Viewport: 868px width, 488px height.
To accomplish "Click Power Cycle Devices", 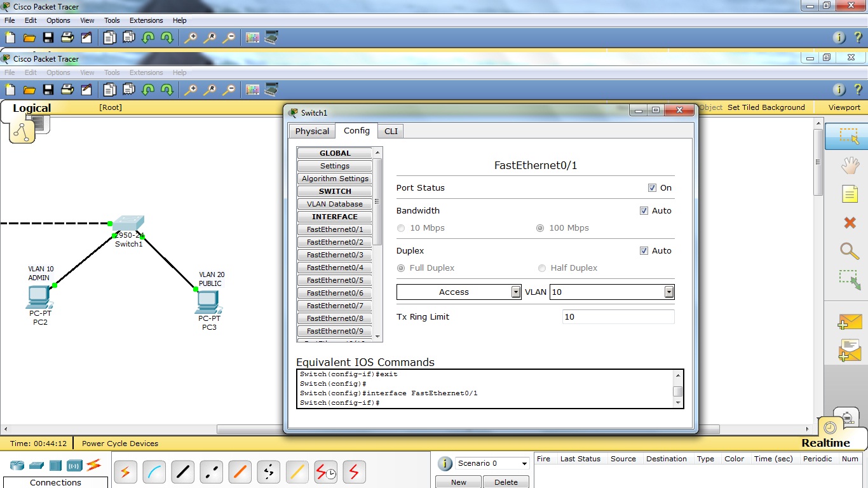I will click(120, 444).
